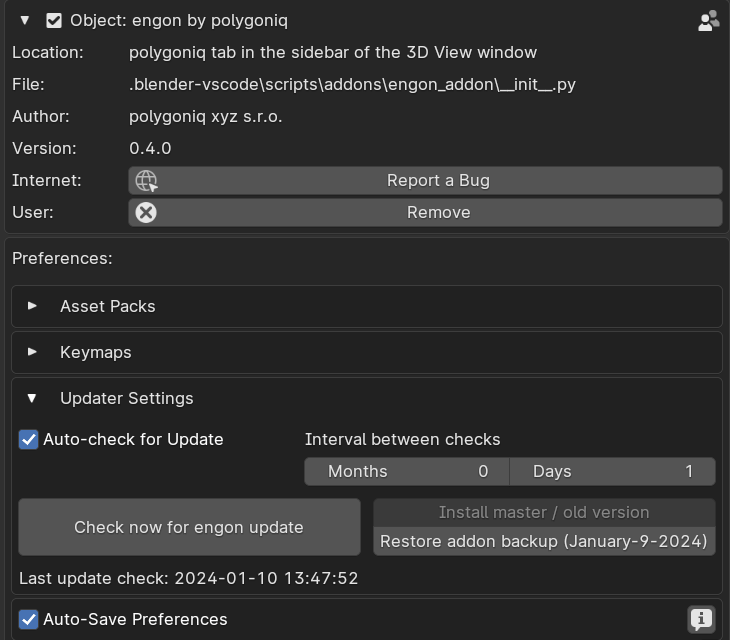Uncheck Auto-check for Update

pos(29,439)
